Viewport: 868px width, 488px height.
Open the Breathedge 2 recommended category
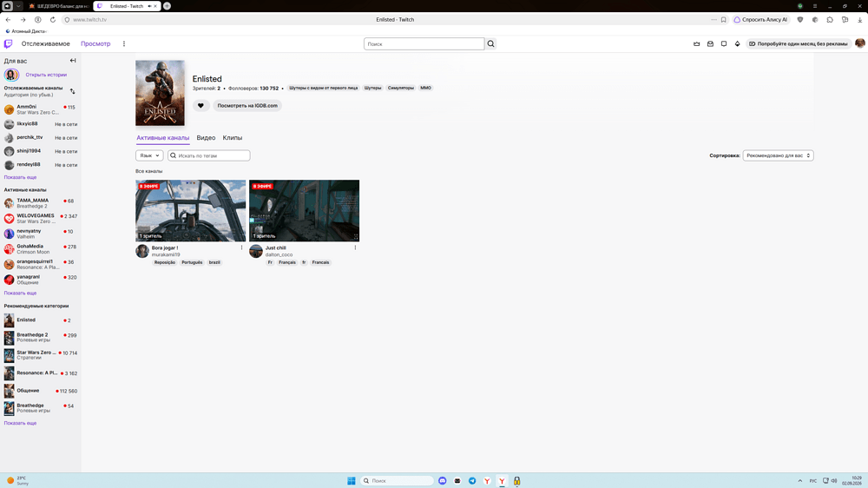point(40,337)
